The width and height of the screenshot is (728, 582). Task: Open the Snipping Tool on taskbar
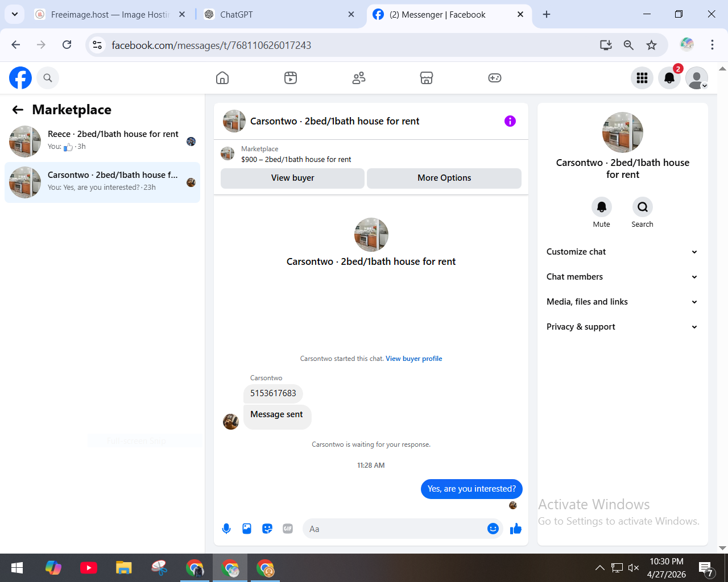click(x=159, y=568)
